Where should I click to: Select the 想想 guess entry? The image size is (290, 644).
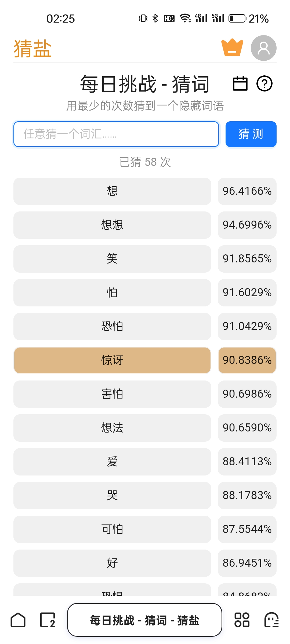[x=112, y=225]
